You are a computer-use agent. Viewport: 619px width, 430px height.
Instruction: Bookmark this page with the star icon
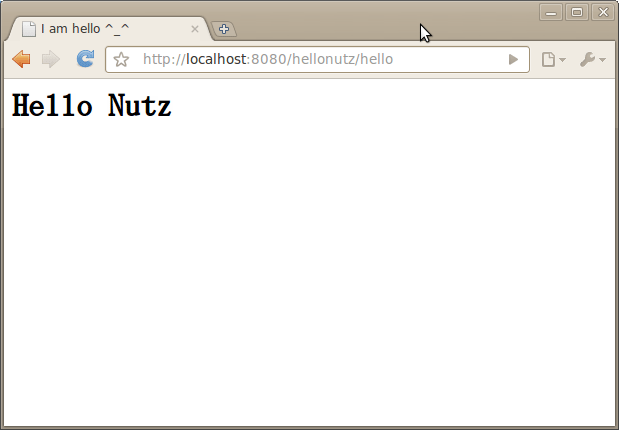coord(121,60)
